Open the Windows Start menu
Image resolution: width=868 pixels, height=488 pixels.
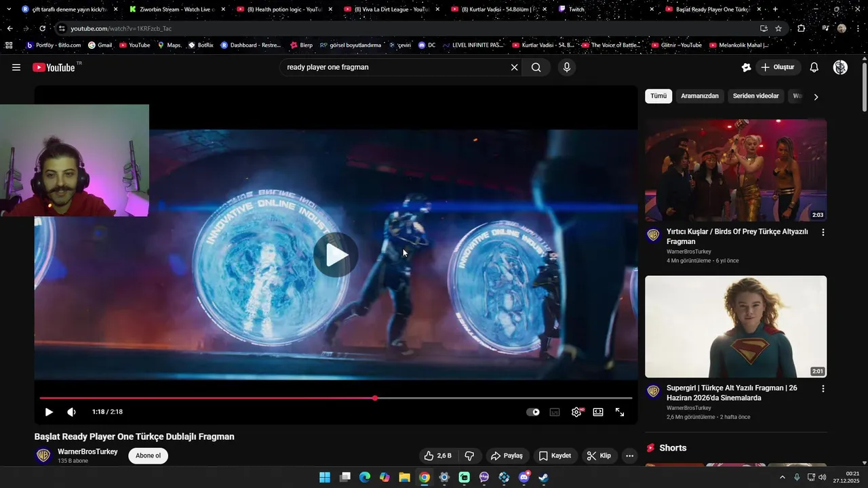coord(325,477)
